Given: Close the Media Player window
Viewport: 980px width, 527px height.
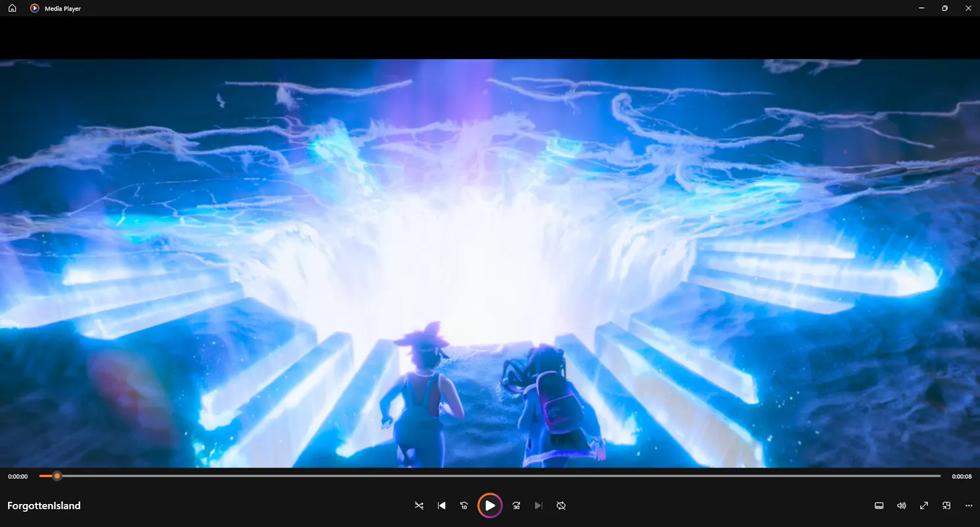Looking at the screenshot, I should pyautogui.click(x=968, y=9).
